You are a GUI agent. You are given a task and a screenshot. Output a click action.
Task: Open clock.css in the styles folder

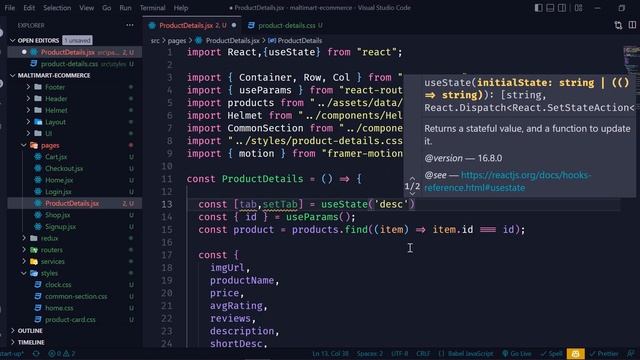click(x=58, y=285)
